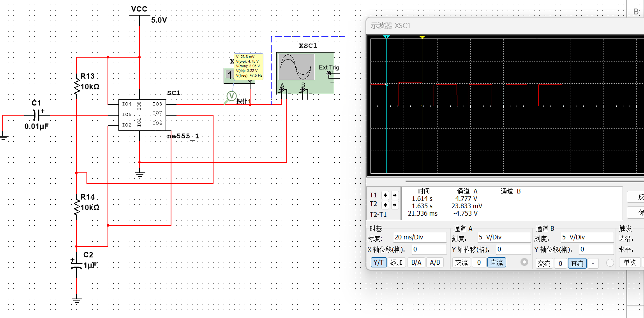The height and width of the screenshot is (318, 644).
Task: Edit the timebase scale 20 ms/Div field
Action: (x=420, y=237)
